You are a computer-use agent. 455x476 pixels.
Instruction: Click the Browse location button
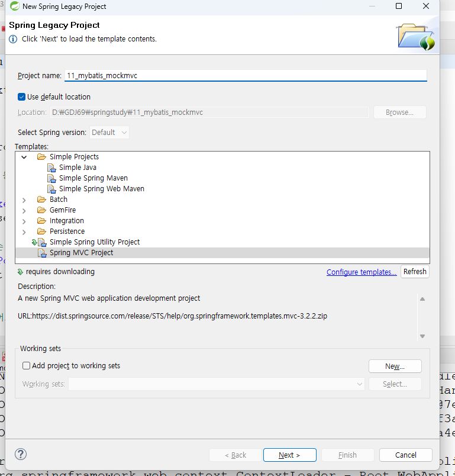coord(400,112)
